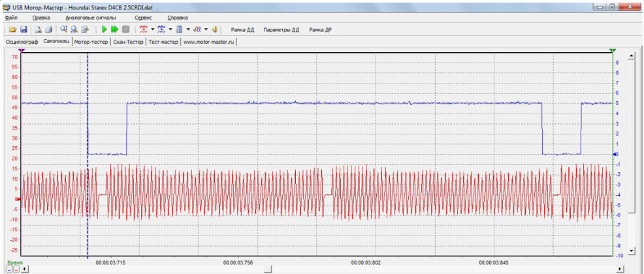Switch to the Мотор-тестер tab
Image resolution: width=644 pixels, height=274 pixels.
[91, 42]
